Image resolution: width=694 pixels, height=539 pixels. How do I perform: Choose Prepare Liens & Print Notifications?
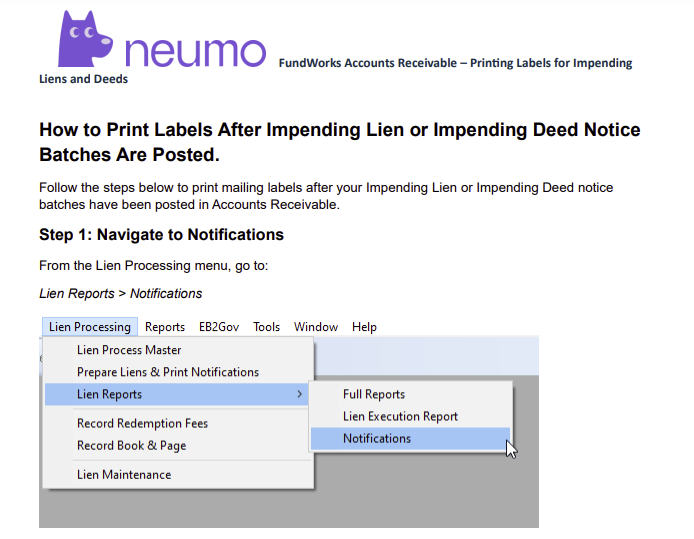tap(167, 372)
